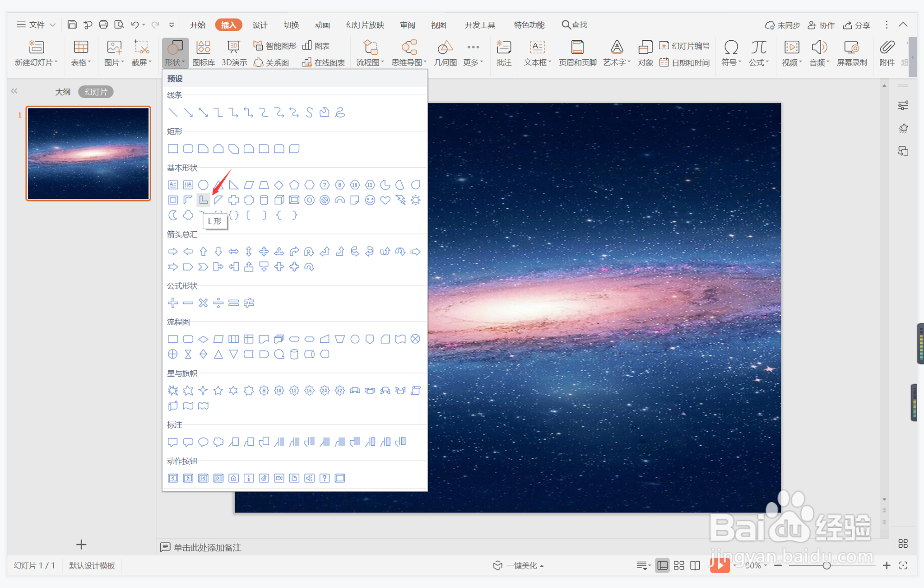The width and height of the screenshot is (924, 588).
Task: Click the 在线图表 button
Action: tap(323, 63)
